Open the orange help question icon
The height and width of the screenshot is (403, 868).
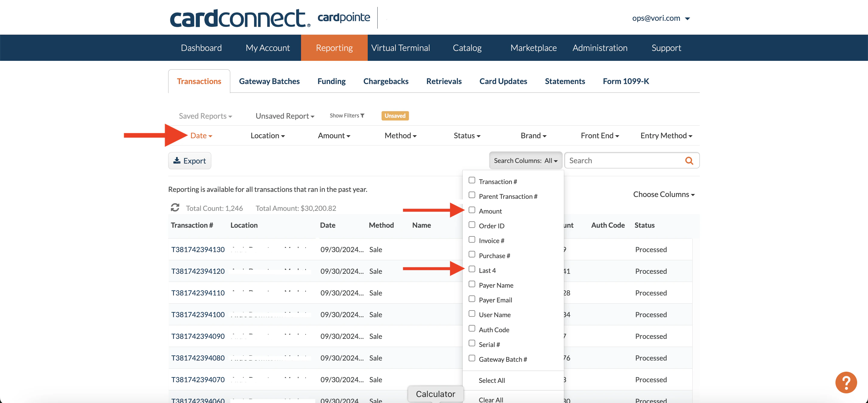pos(846,382)
